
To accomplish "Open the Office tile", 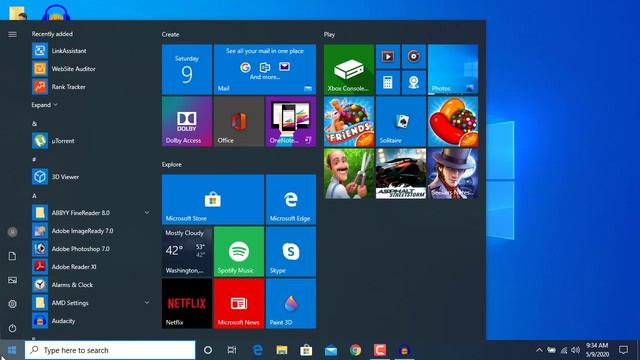I will 239,122.
